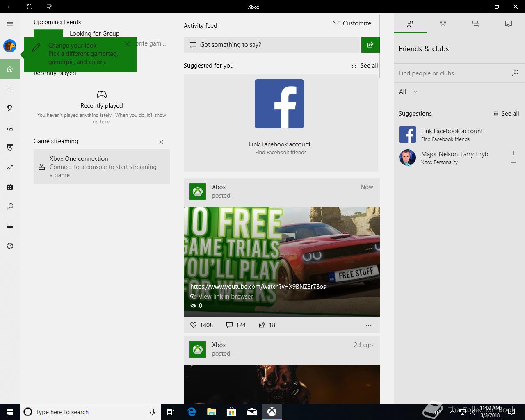Like the free game trials post
Screen dimensions: 525x420
(x=201, y=325)
